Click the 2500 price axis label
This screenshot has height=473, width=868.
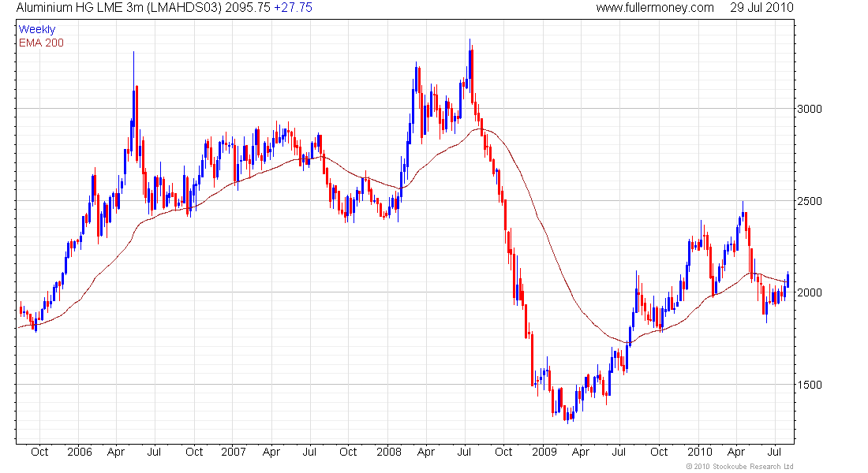coord(810,201)
